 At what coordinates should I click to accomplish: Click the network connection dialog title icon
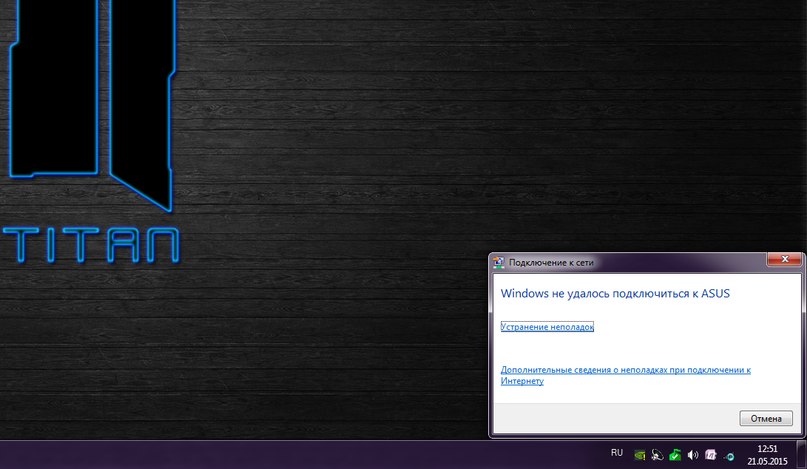(498, 263)
